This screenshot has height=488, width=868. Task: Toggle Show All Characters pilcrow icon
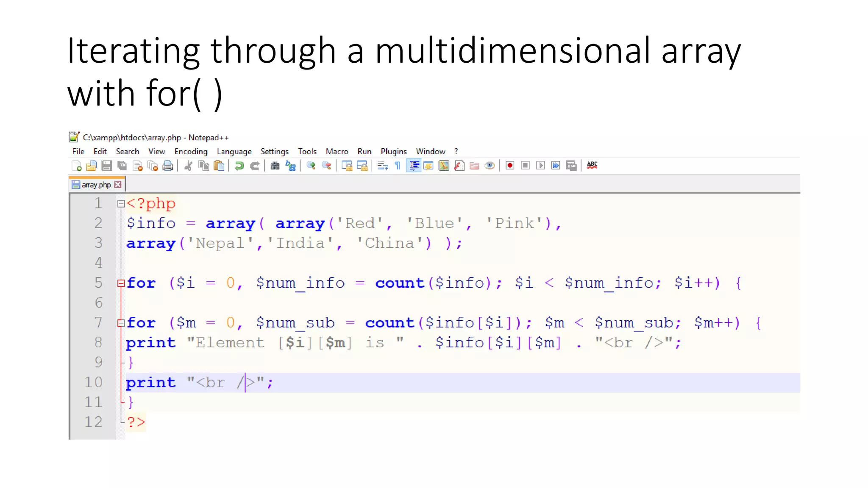pos(398,166)
